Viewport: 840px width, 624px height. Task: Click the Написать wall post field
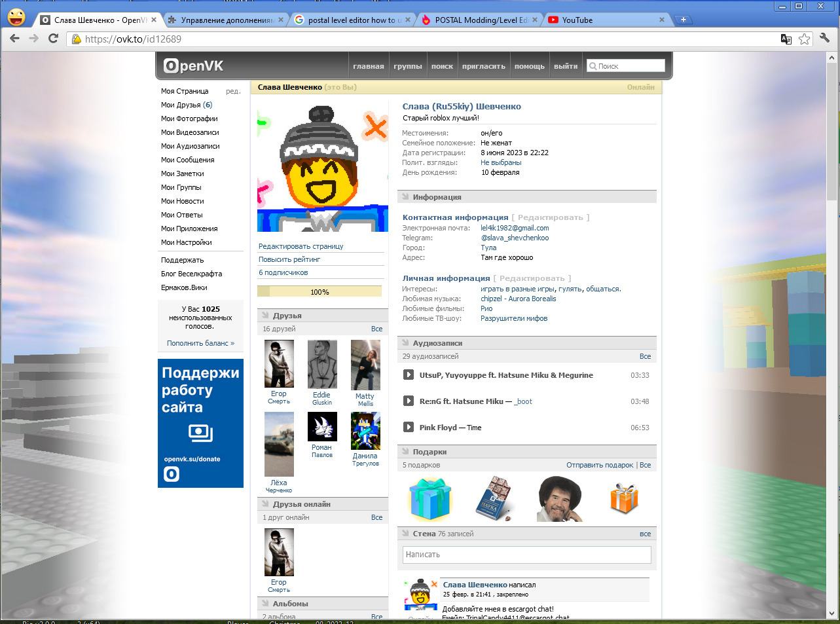pyautogui.click(x=527, y=555)
